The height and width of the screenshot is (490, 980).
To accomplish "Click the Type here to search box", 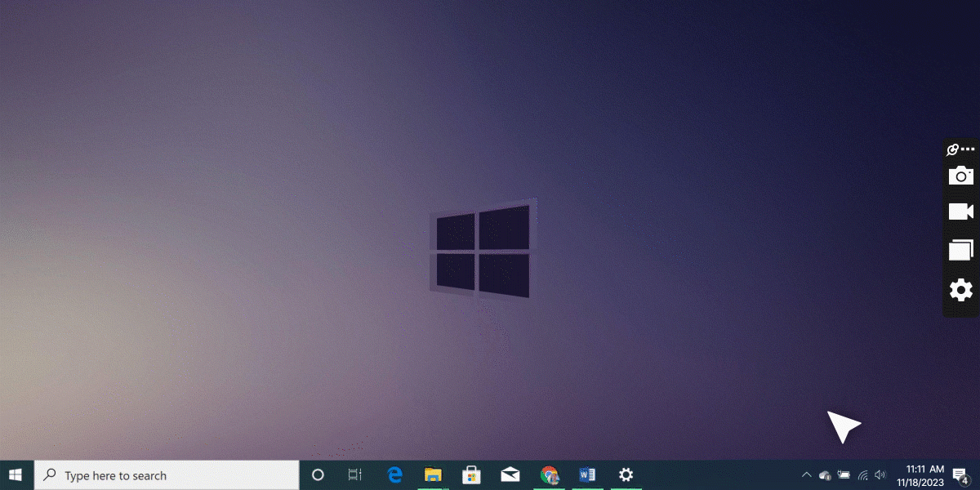I will click(167, 475).
